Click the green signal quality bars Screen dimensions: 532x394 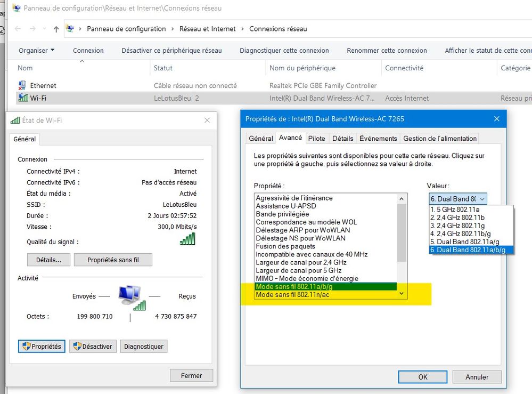(x=187, y=239)
